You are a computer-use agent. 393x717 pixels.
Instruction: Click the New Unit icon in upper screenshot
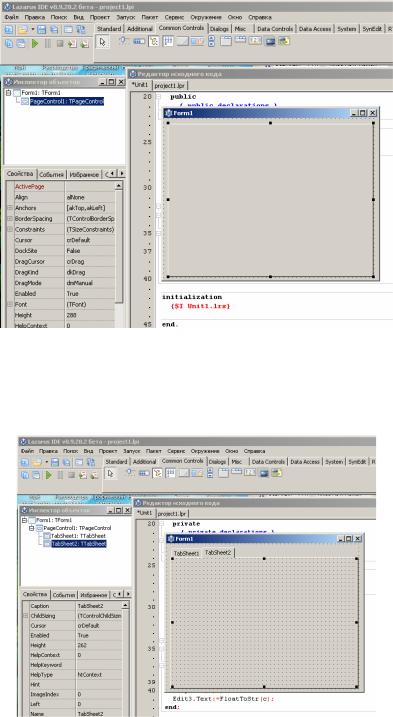9,30
